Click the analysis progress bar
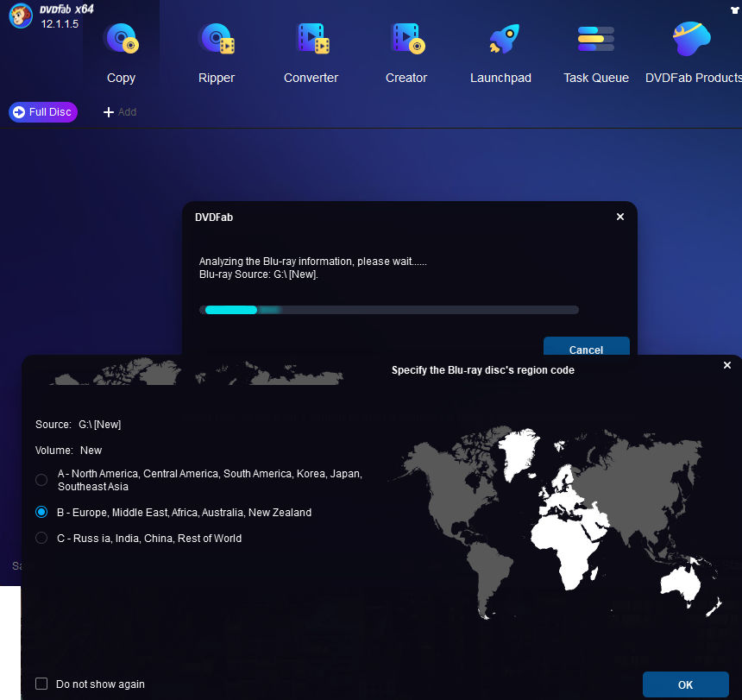 pyautogui.click(x=389, y=310)
